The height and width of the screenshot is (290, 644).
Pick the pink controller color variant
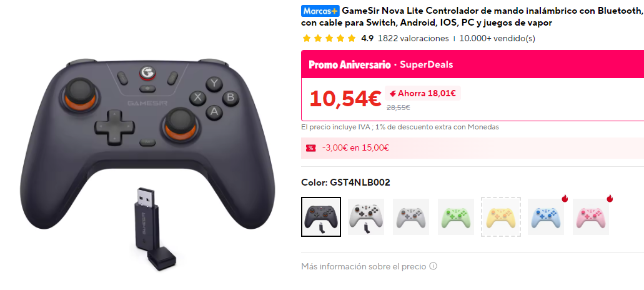point(591,217)
